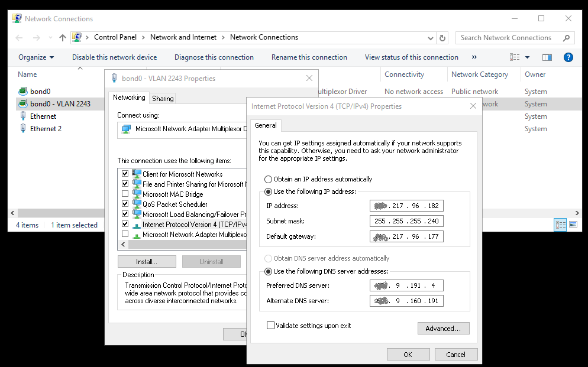The height and width of the screenshot is (367, 588).
Task: Click the Default gateway input field
Action: pos(406,236)
